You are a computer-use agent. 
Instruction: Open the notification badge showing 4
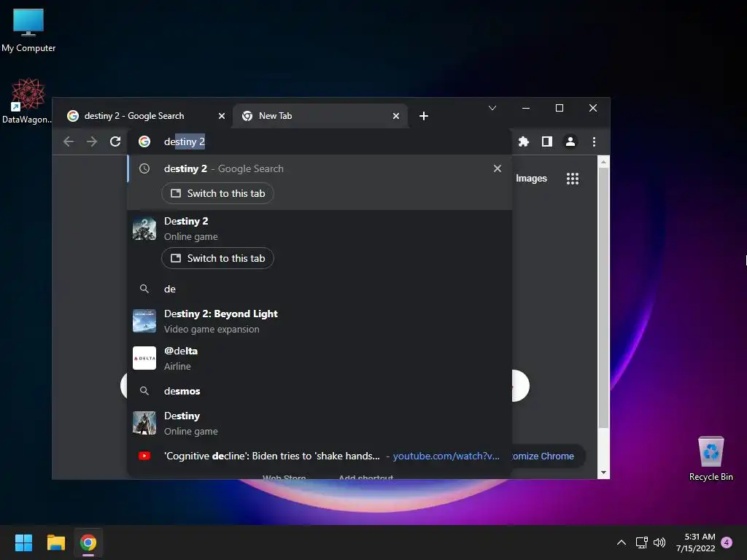click(727, 542)
